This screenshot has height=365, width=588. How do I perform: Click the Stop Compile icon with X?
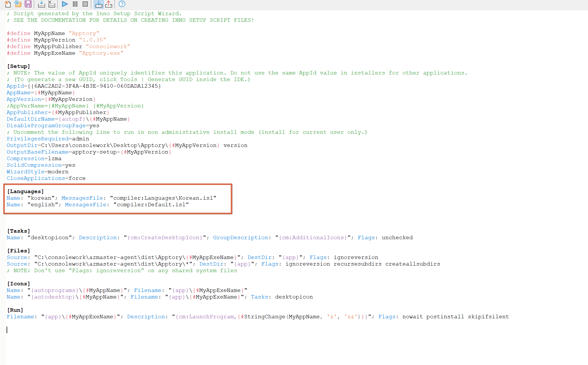52,4
